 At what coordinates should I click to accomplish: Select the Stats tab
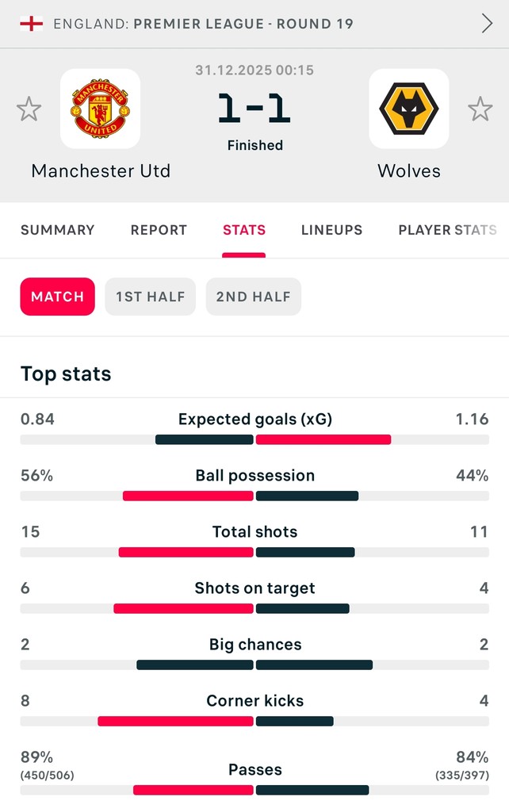coord(244,230)
